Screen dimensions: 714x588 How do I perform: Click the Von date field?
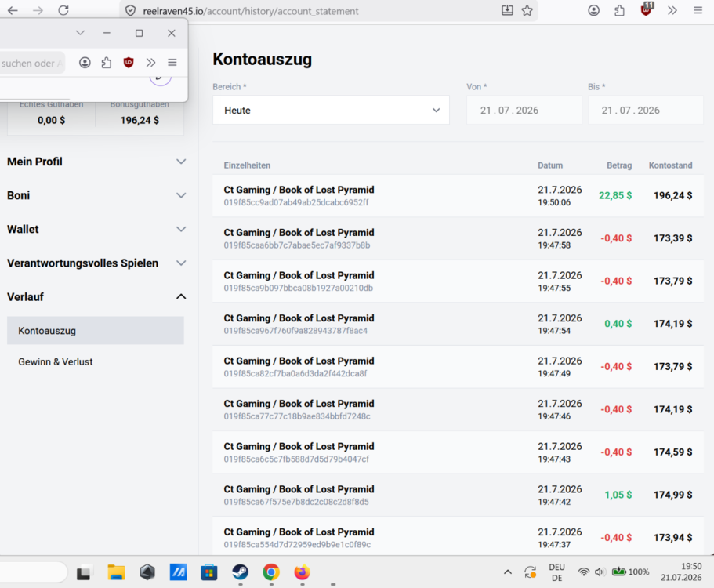click(x=524, y=111)
